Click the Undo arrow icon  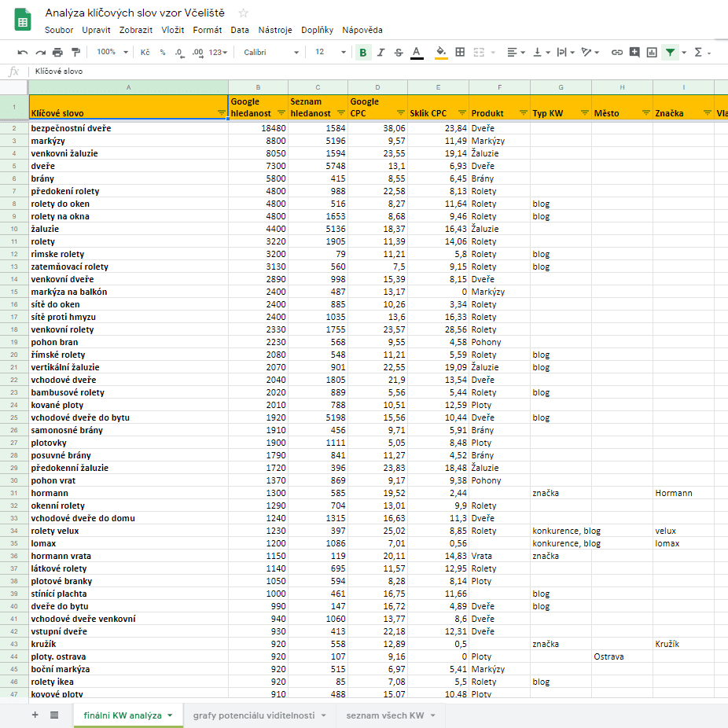(x=22, y=53)
